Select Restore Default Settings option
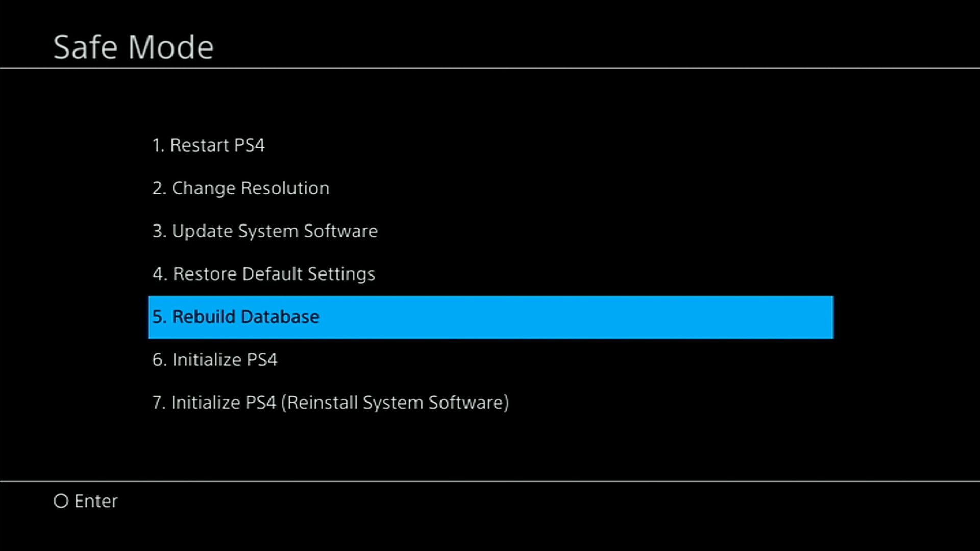The height and width of the screenshot is (551, 980). click(263, 274)
